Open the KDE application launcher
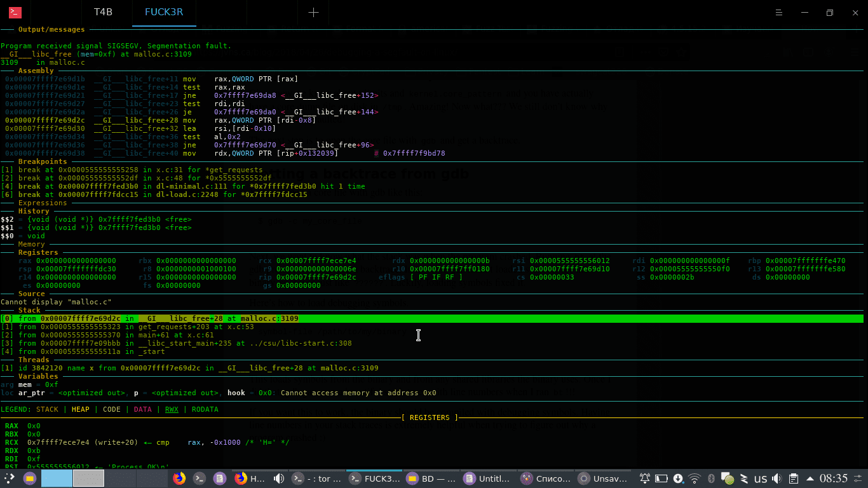The height and width of the screenshot is (488, 868). [x=10, y=478]
